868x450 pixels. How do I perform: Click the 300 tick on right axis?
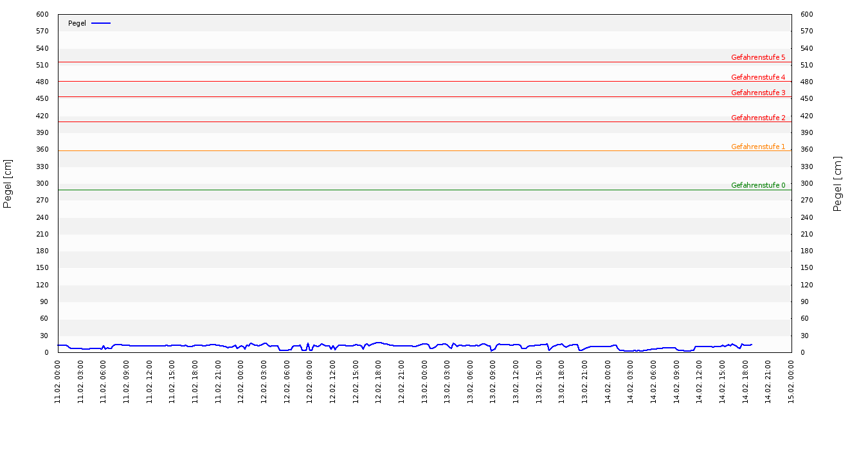click(806, 183)
